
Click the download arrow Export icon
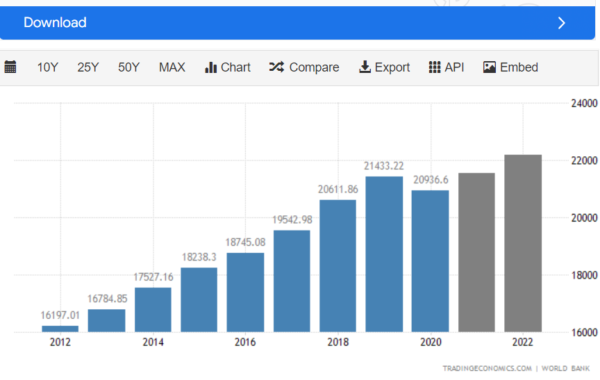[x=365, y=67]
